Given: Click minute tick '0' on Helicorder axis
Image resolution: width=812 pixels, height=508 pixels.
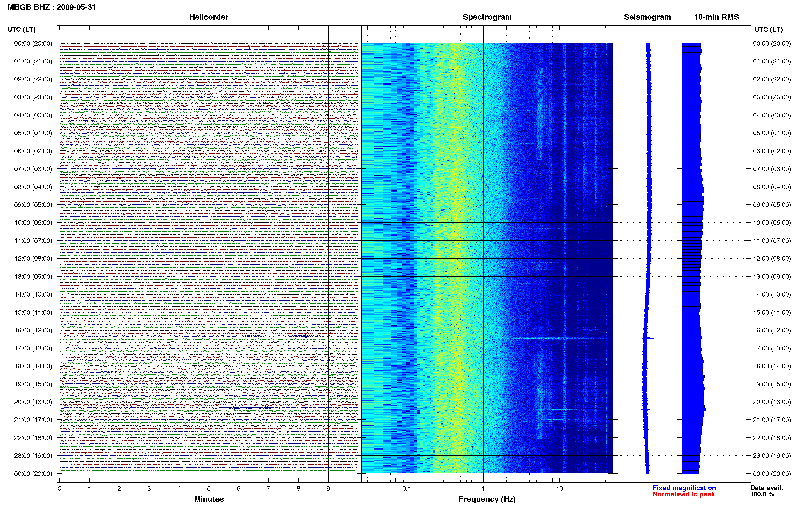Looking at the screenshot, I should click(x=59, y=489).
